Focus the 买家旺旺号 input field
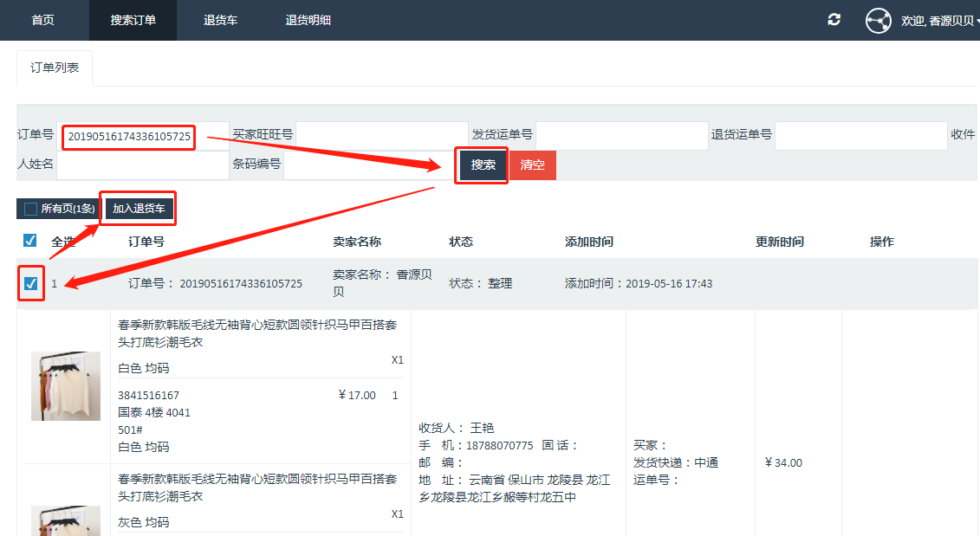This screenshot has width=980, height=536. pos(382,136)
